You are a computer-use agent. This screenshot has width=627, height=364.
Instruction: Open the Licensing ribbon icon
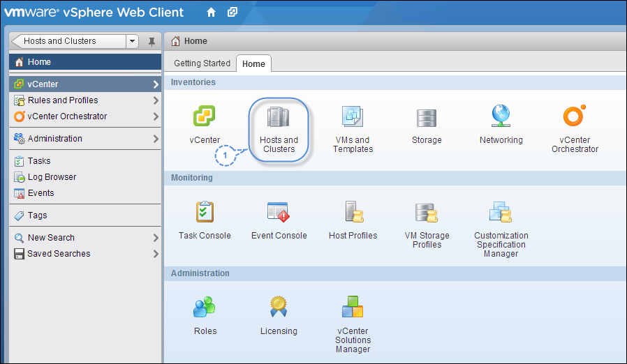pyautogui.click(x=279, y=306)
